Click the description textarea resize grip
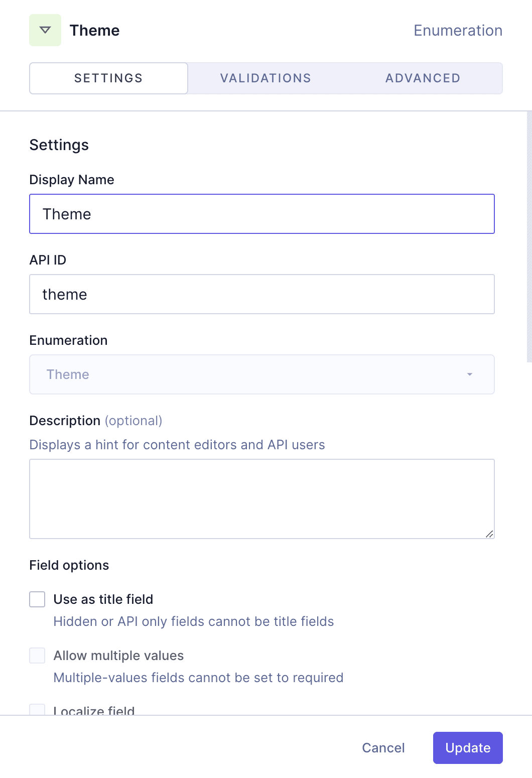Viewport: 532px width, 778px height. [x=490, y=534]
